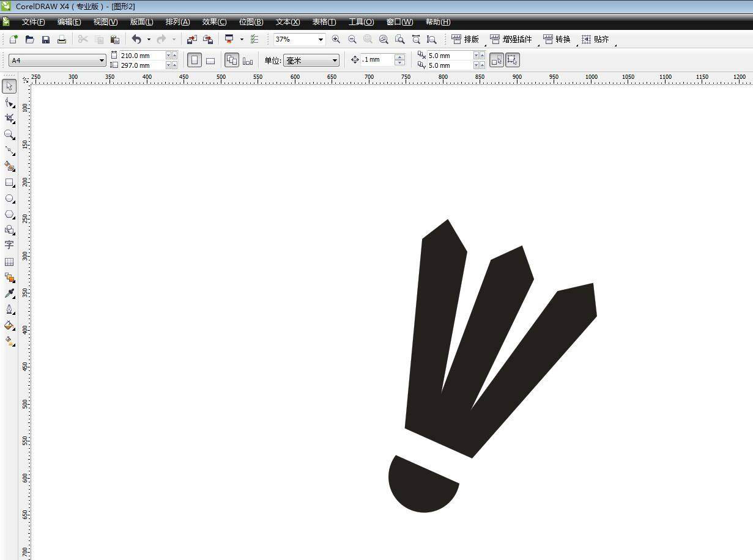This screenshot has width=753, height=560.
Task: Save the document with floppy icon
Action: 45,39
